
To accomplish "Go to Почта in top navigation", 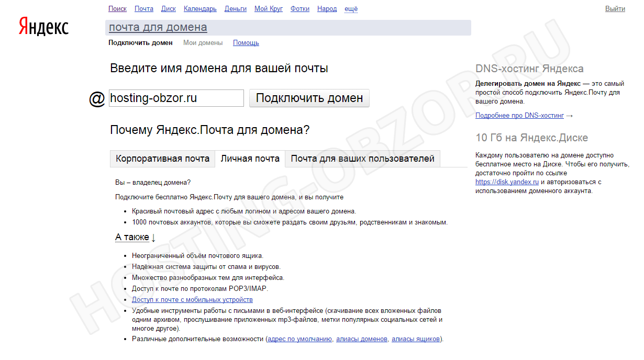I will [144, 9].
